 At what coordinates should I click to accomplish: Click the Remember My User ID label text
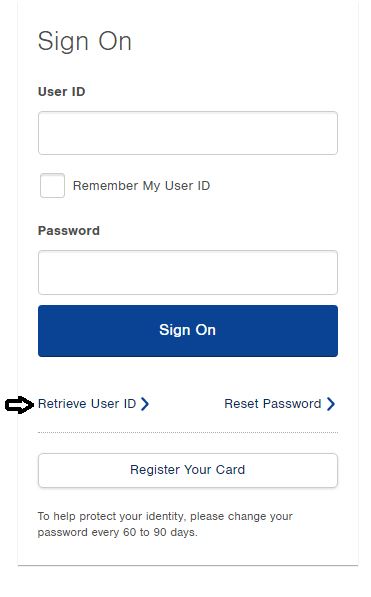[x=141, y=186]
